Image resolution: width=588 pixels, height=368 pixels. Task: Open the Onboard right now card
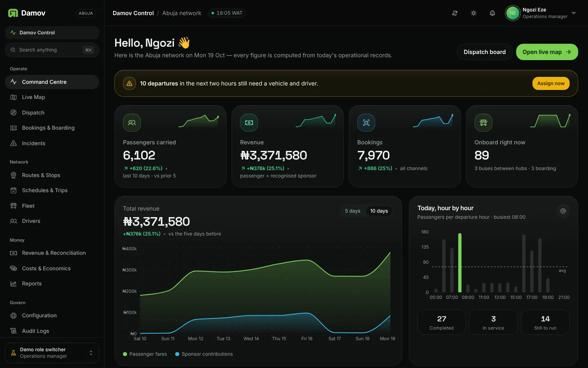point(522,146)
